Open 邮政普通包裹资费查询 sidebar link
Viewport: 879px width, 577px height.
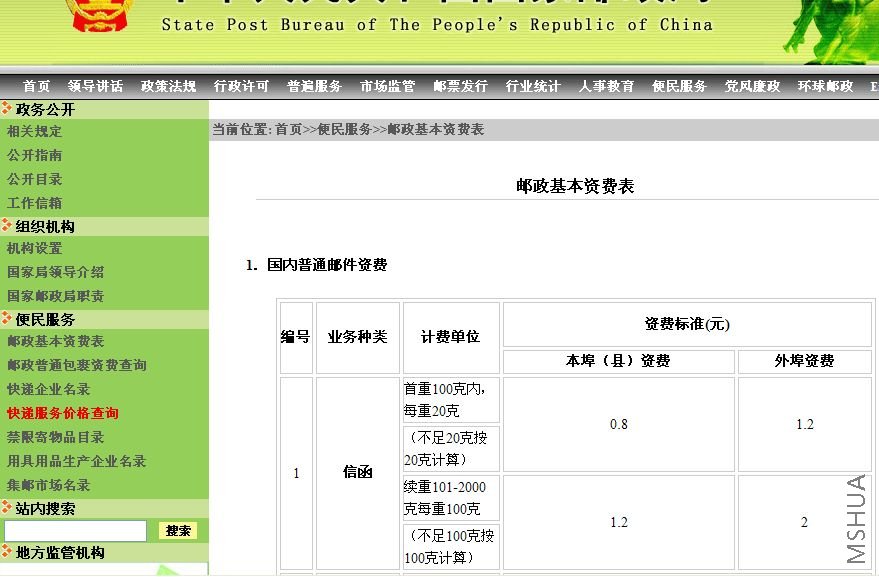tap(77, 365)
